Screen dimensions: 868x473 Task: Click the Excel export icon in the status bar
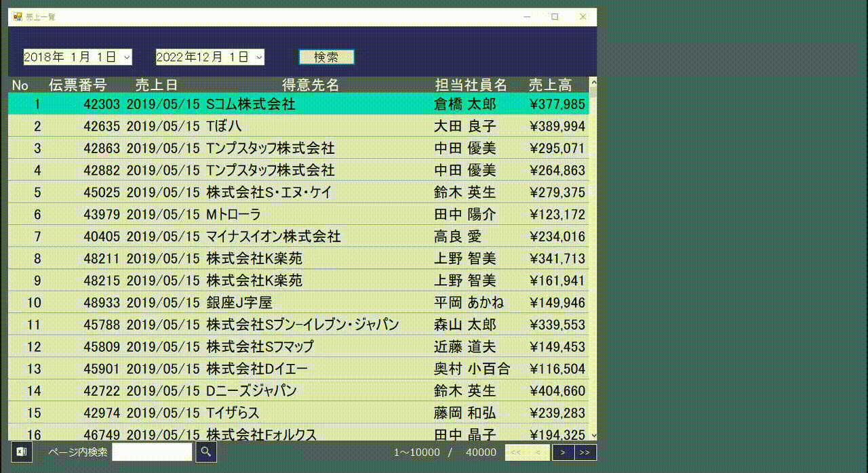pyautogui.click(x=21, y=451)
